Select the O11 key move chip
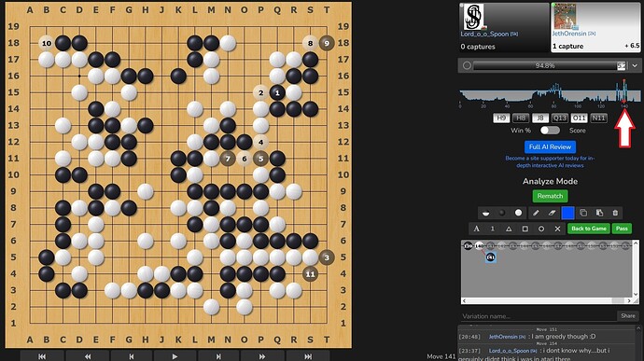Viewport: 644px width, 361px height. pyautogui.click(x=579, y=118)
